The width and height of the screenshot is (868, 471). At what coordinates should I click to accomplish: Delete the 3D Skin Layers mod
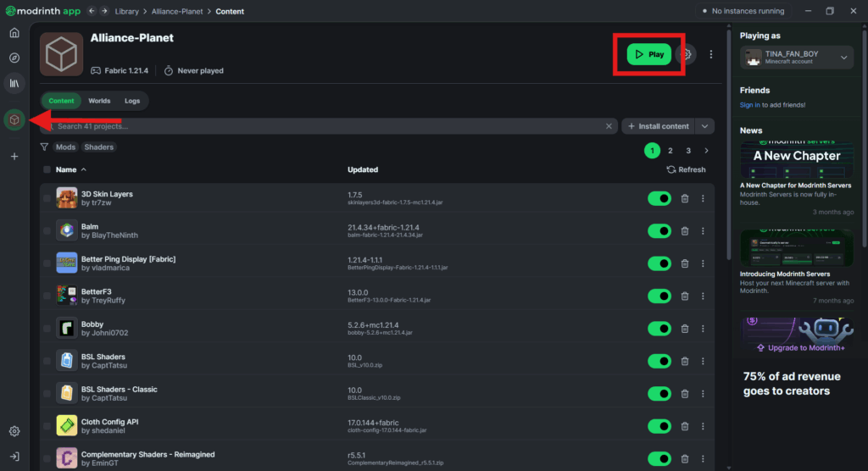[685, 199]
